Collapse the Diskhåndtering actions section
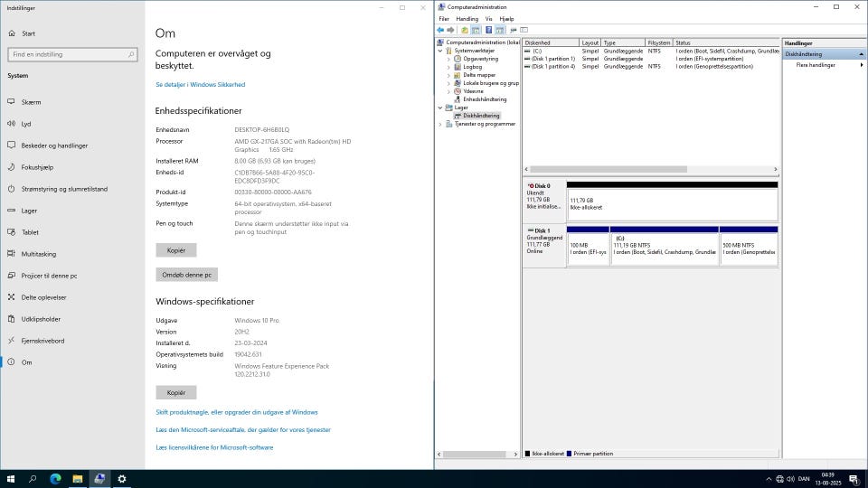 tap(860, 54)
